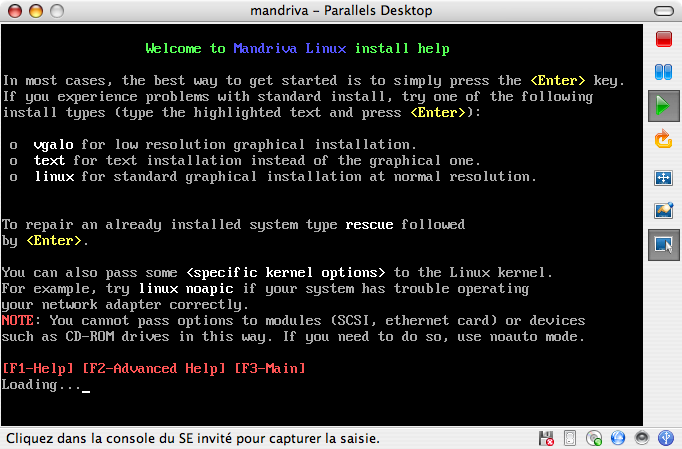The width and height of the screenshot is (682, 449).
Task: Minimize window with yellow title button
Action: pyautogui.click(x=36, y=11)
